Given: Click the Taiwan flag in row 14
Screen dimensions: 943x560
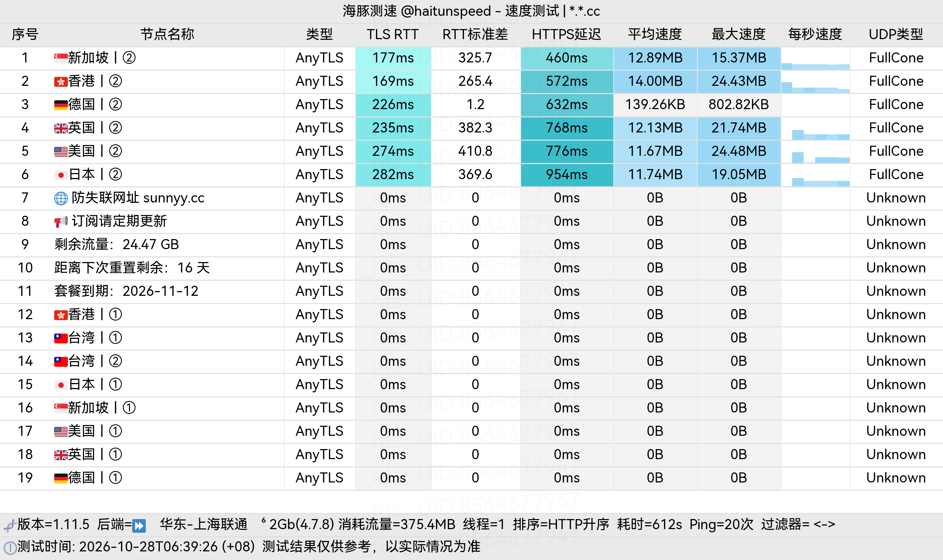Looking at the screenshot, I should point(61,361).
